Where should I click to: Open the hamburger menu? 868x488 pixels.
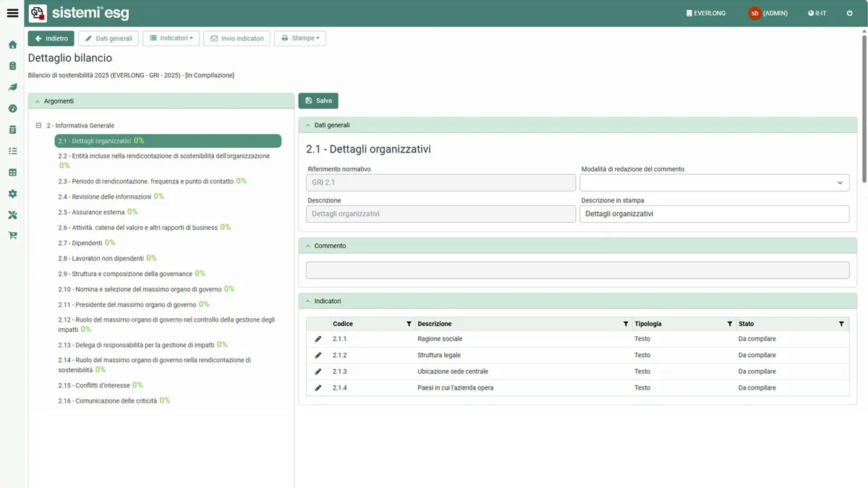pyautogui.click(x=12, y=13)
